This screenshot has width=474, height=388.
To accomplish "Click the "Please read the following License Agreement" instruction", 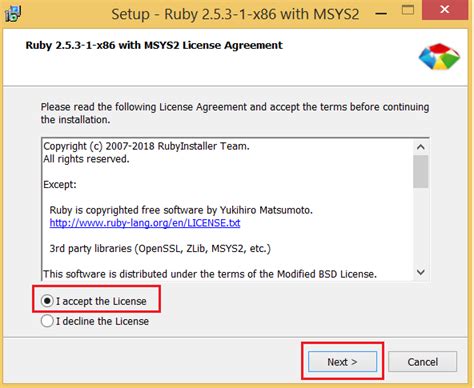I will coord(235,113).
